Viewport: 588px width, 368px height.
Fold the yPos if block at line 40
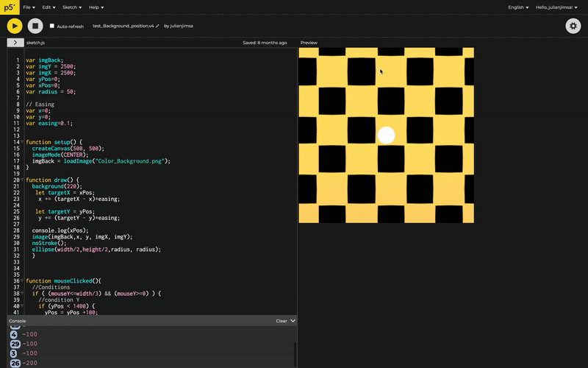(22, 306)
